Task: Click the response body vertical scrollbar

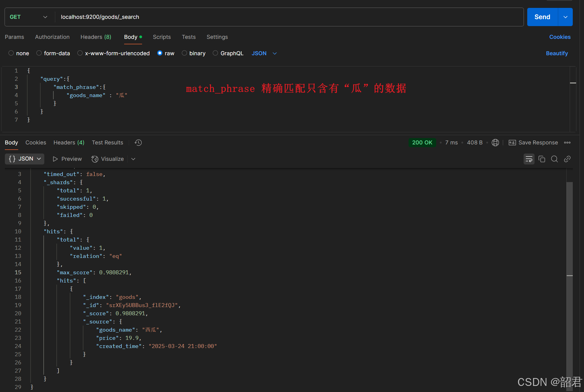Action: coord(569,228)
